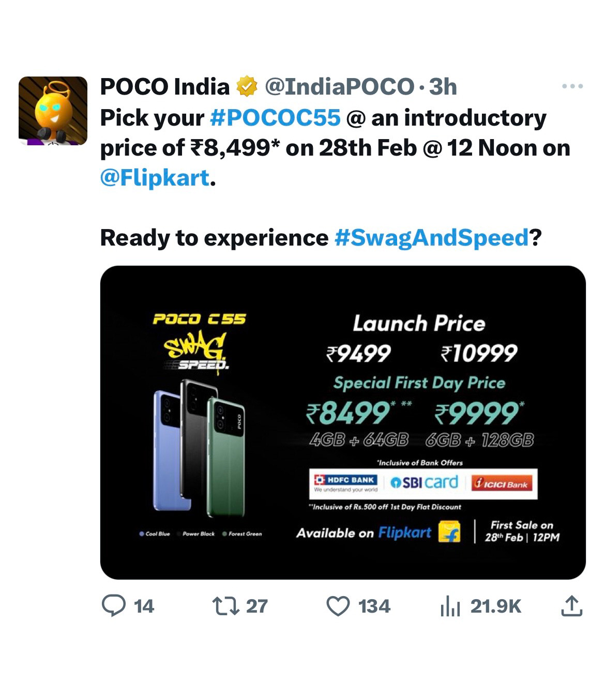The width and height of the screenshot is (605, 700).
Task: Click the 3h timestamp of the tweet
Action: 443,87
